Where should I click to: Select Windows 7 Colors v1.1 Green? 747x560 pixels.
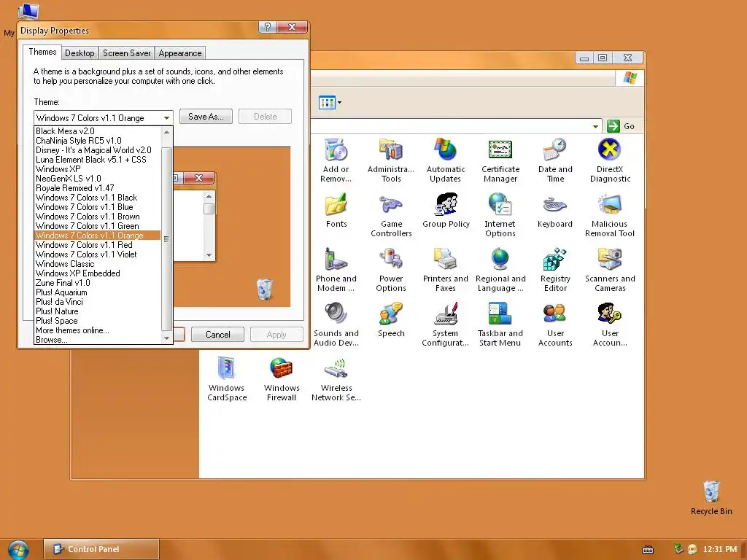point(98,226)
